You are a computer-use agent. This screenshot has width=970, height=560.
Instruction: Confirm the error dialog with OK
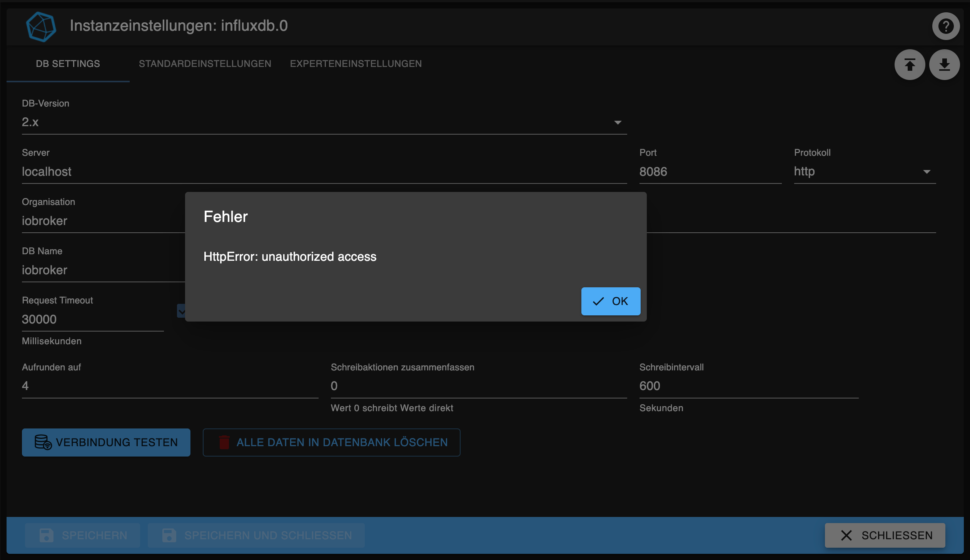611,301
